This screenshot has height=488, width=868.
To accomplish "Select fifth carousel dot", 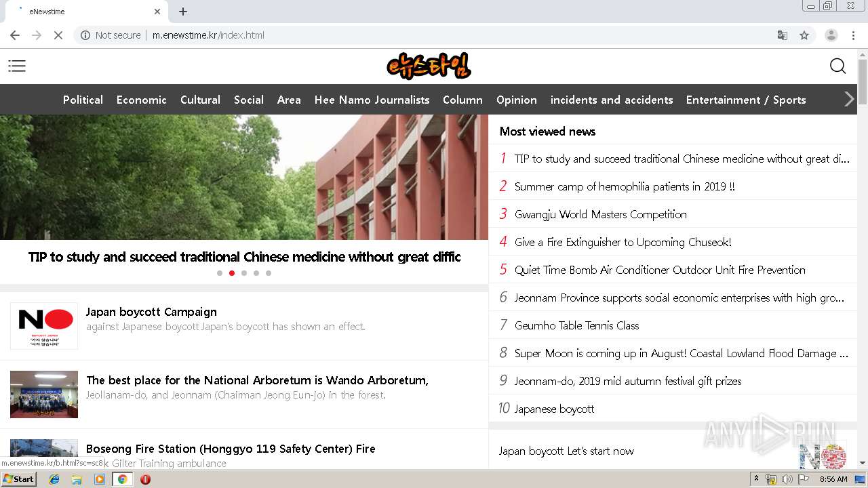I will (269, 273).
